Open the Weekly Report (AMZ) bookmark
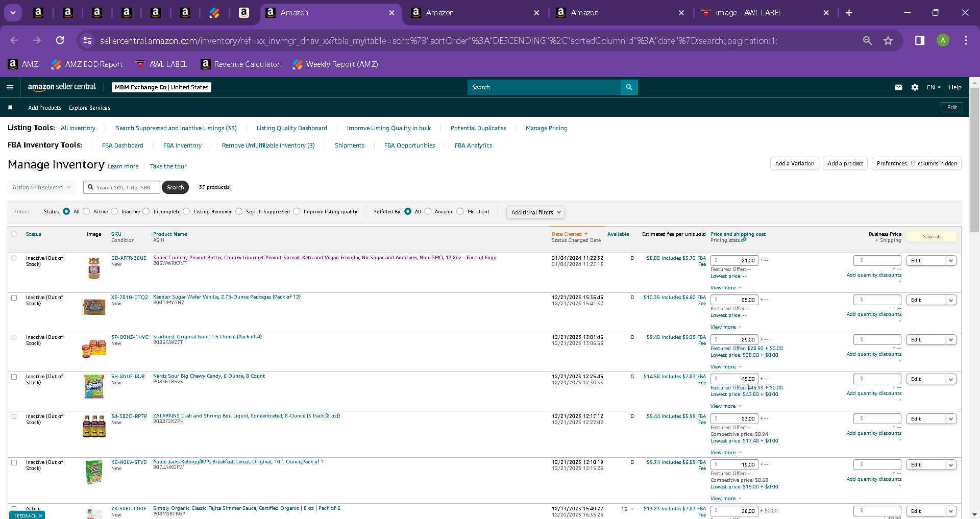 [335, 64]
